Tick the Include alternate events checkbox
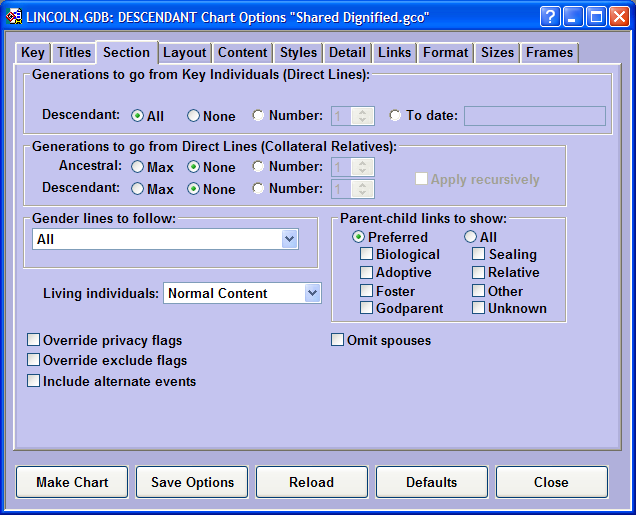Image resolution: width=637 pixels, height=515 pixels. 34,381
